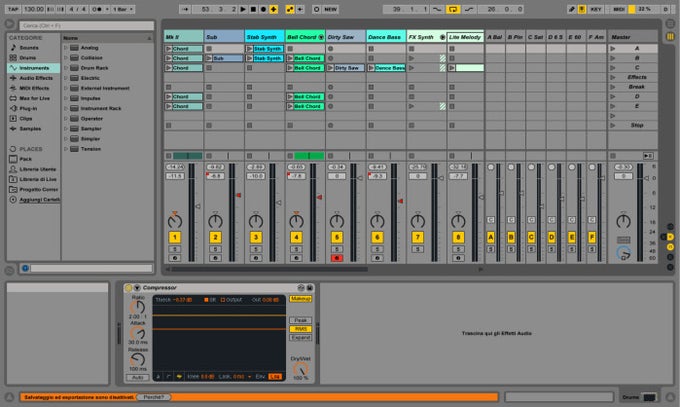Click the Session Record circle button
The image size is (680, 407).
tap(317, 9)
